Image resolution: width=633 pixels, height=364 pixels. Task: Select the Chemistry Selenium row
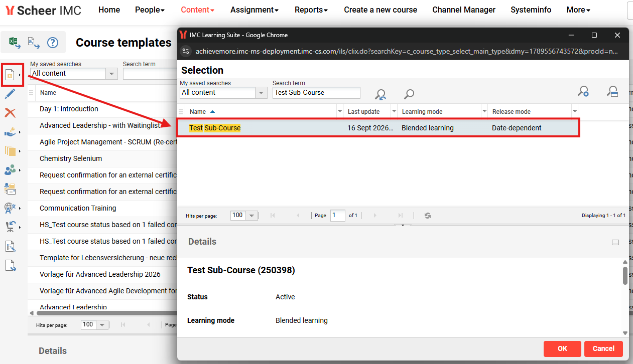[102, 158]
